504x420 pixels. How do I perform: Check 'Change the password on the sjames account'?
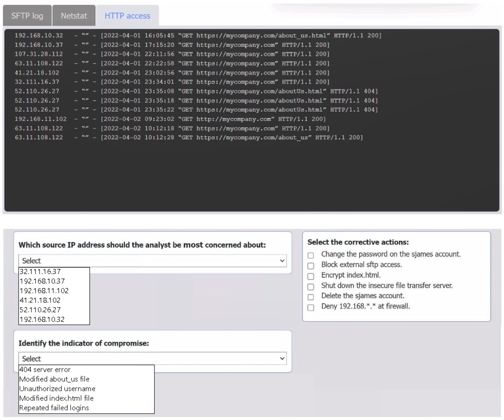coord(311,255)
